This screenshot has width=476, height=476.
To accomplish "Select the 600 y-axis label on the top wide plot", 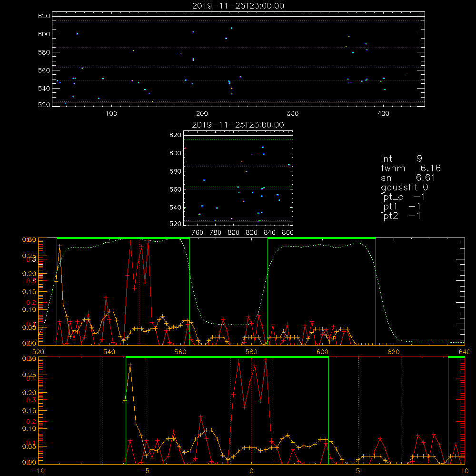I will pos(44,34).
